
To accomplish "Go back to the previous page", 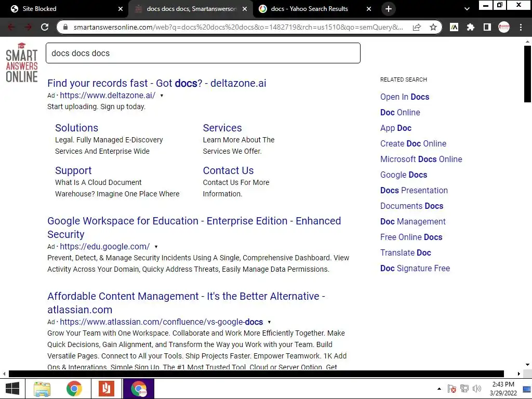I will click(x=11, y=27).
